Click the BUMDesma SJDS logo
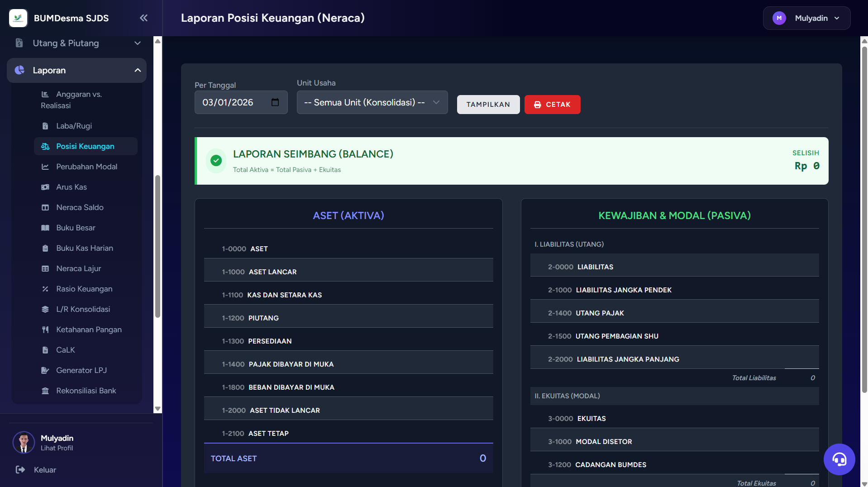 [x=18, y=18]
